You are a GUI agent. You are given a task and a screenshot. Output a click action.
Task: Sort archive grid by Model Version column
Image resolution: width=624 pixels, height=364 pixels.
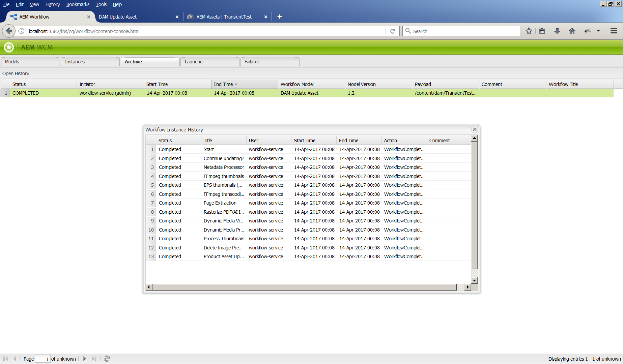click(x=378, y=84)
